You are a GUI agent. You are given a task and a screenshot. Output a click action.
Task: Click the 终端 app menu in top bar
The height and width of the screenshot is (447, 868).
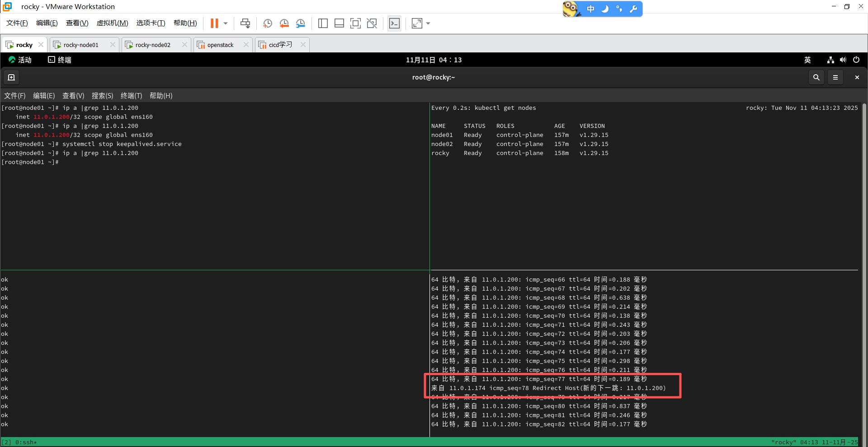tap(60, 60)
